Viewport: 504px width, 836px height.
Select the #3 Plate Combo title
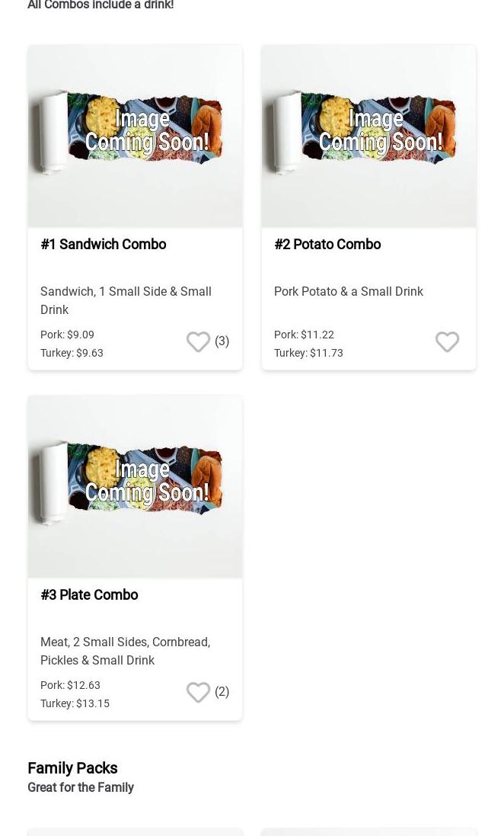(89, 594)
